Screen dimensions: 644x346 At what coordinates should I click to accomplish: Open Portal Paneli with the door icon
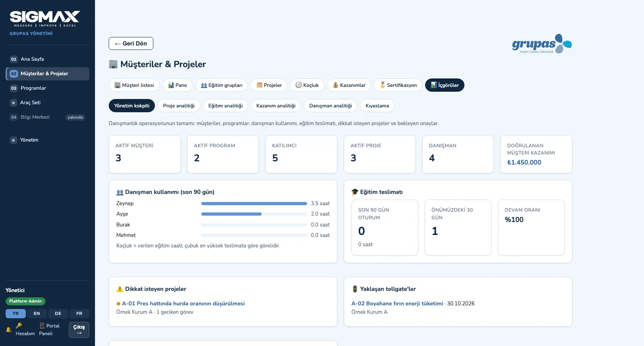coord(50,330)
